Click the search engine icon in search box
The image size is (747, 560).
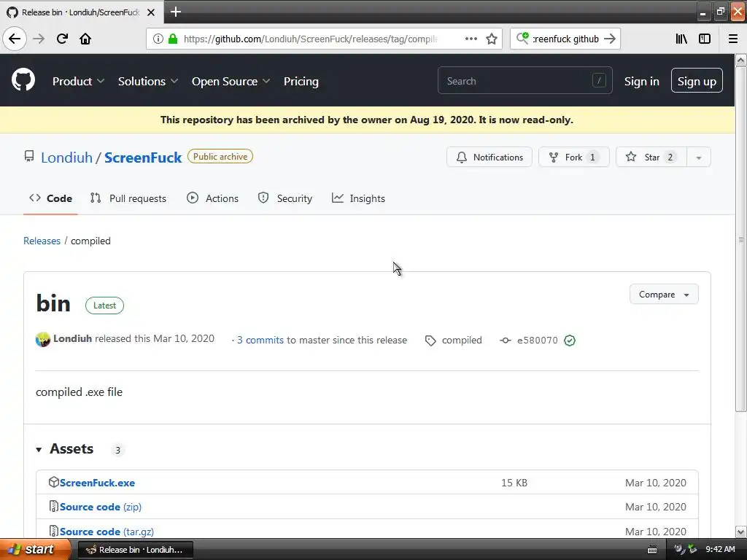tap(522, 38)
